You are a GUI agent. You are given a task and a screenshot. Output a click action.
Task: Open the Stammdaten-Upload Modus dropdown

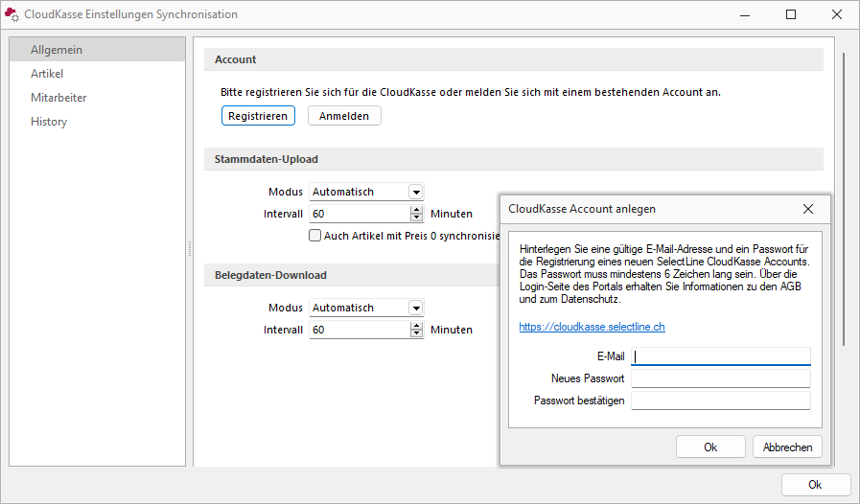416,192
